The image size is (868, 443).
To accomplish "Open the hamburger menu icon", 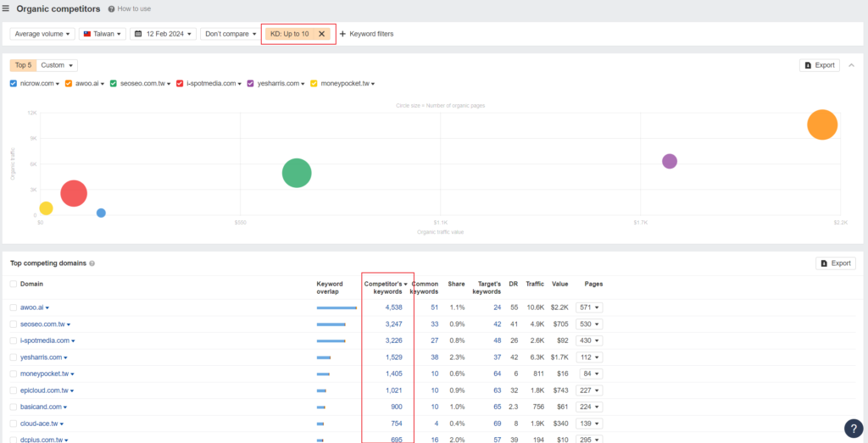I will click(6, 8).
